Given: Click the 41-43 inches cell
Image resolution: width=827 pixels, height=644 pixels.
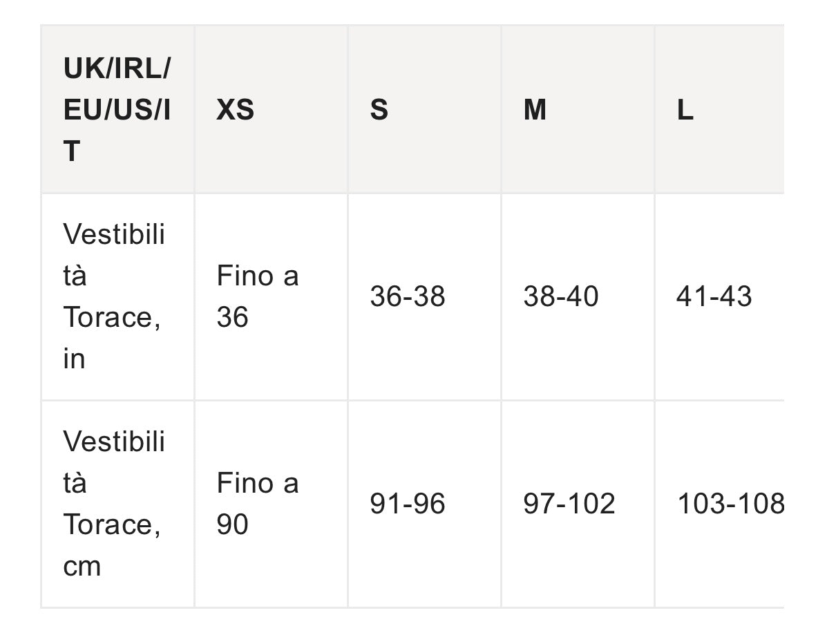Looking at the screenshot, I should pyautogui.click(x=720, y=296).
